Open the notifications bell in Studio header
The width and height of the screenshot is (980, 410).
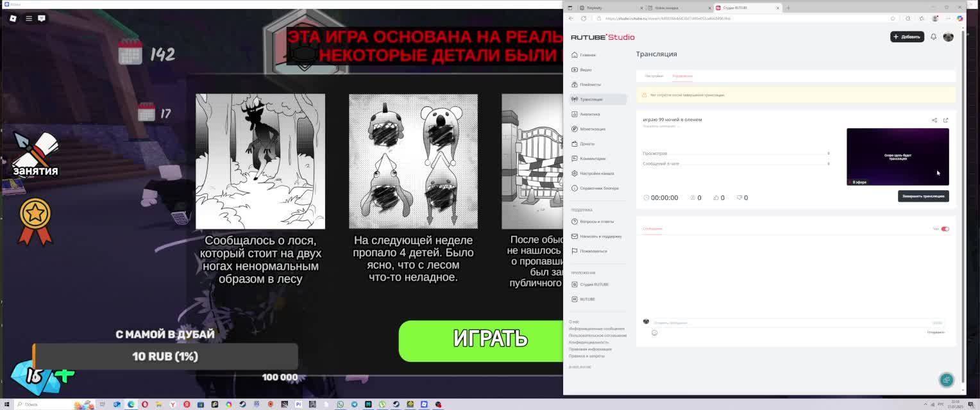click(933, 37)
